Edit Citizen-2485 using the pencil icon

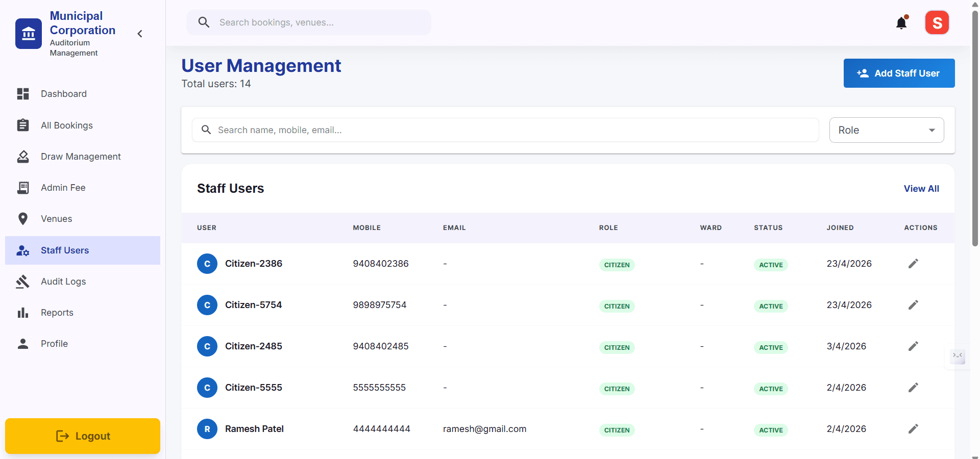913,346
